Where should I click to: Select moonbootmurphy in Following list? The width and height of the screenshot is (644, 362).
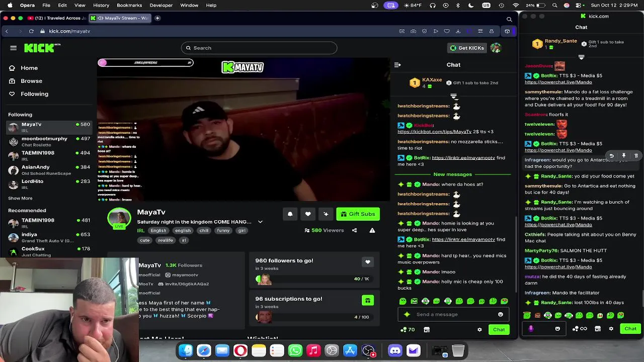[49, 141]
